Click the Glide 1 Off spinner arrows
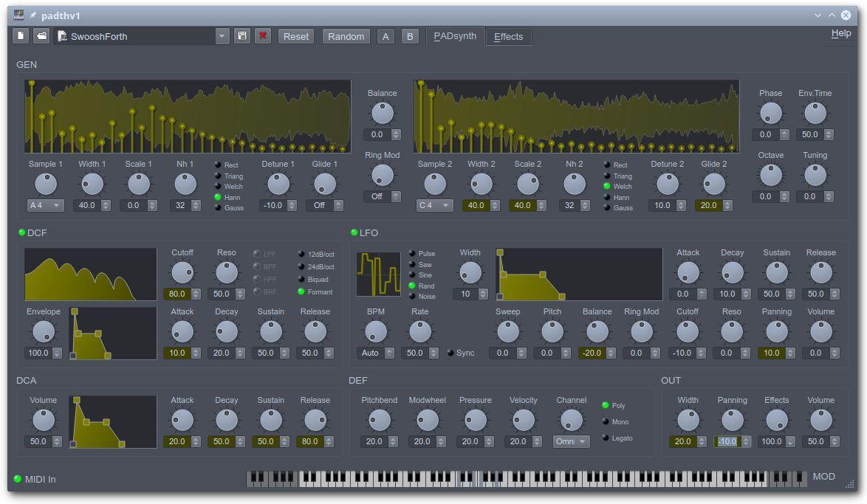This screenshot has width=867, height=504. (338, 206)
